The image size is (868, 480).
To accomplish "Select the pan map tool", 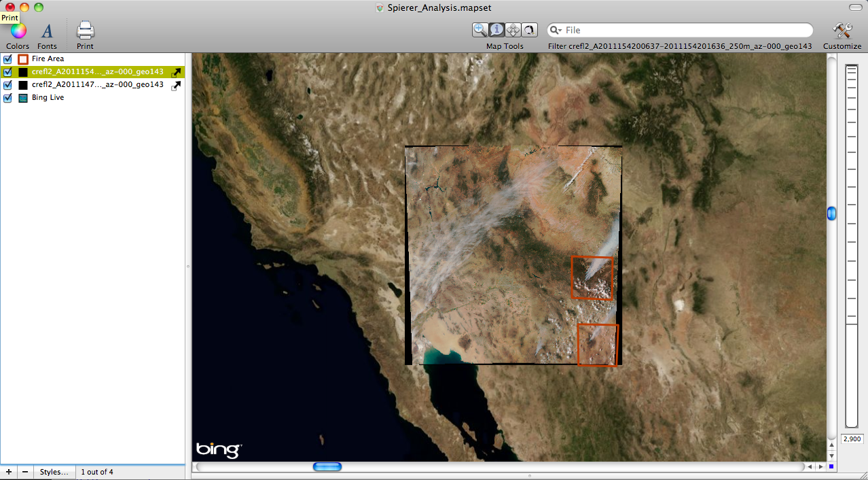I will [513, 30].
